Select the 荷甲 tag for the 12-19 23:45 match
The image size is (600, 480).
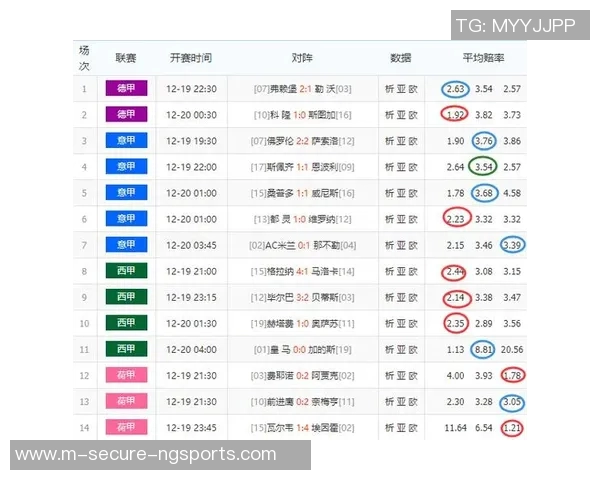tap(126, 427)
